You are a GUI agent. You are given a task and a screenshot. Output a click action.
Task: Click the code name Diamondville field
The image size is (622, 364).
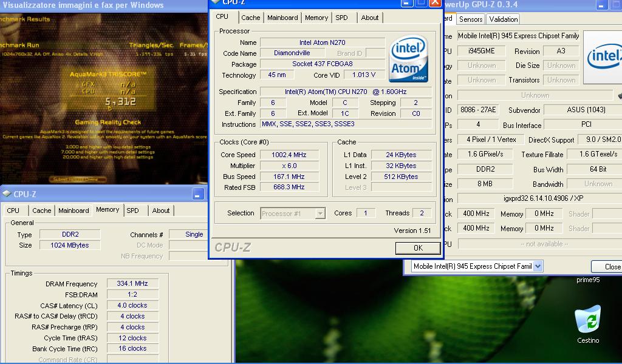tap(292, 53)
